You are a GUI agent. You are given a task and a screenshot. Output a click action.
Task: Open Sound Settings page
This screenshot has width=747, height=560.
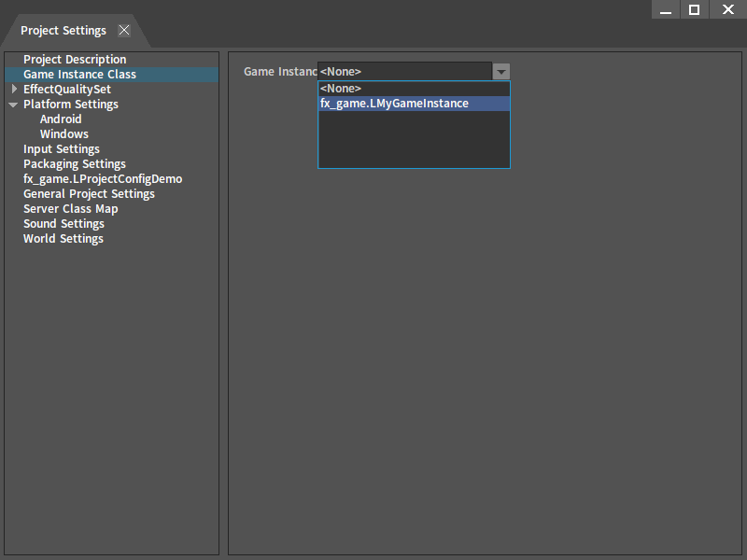(63, 224)
